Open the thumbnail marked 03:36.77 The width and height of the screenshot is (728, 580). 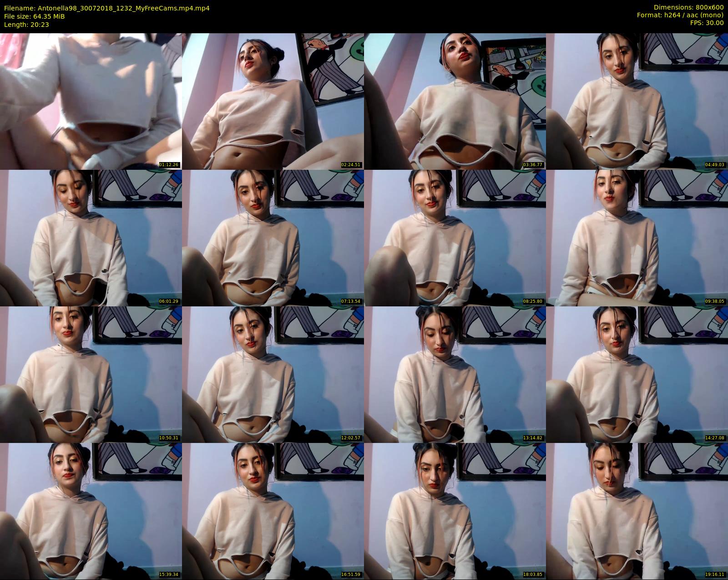[455, 101]
